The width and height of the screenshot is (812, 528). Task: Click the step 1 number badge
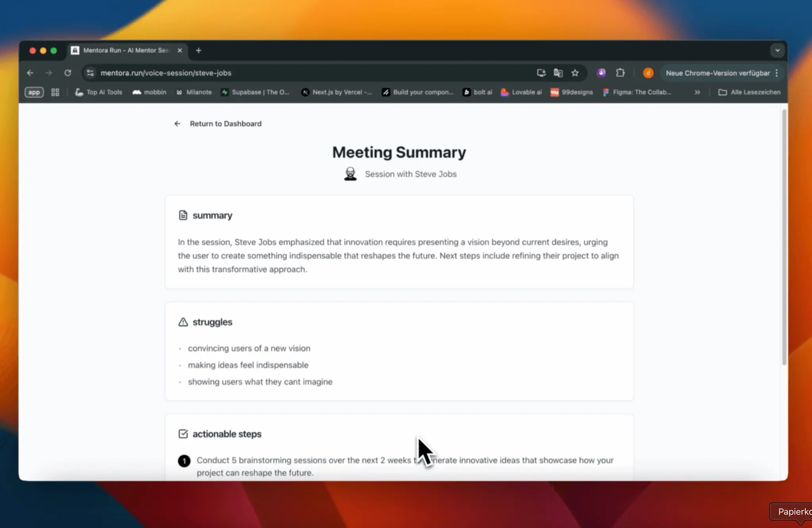click(x=184, y=461)
